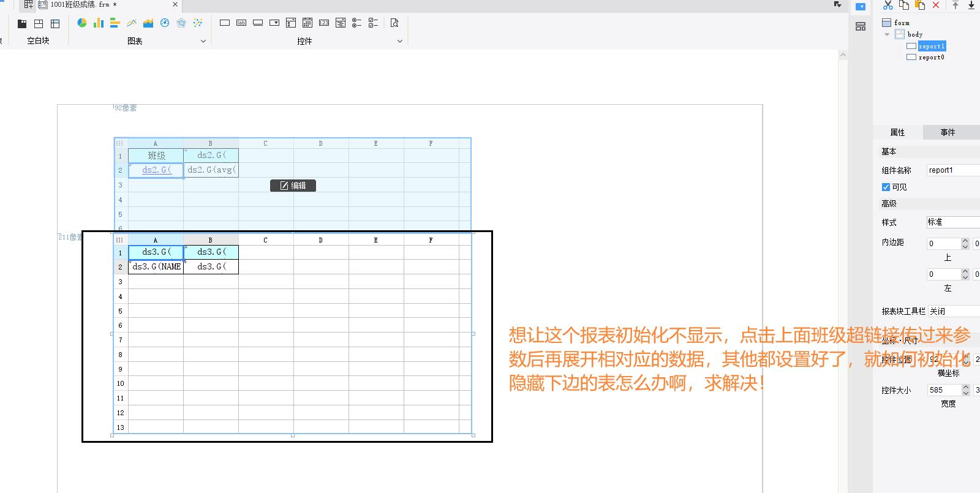Open the new template grid icon

click(x=28, y=4)
